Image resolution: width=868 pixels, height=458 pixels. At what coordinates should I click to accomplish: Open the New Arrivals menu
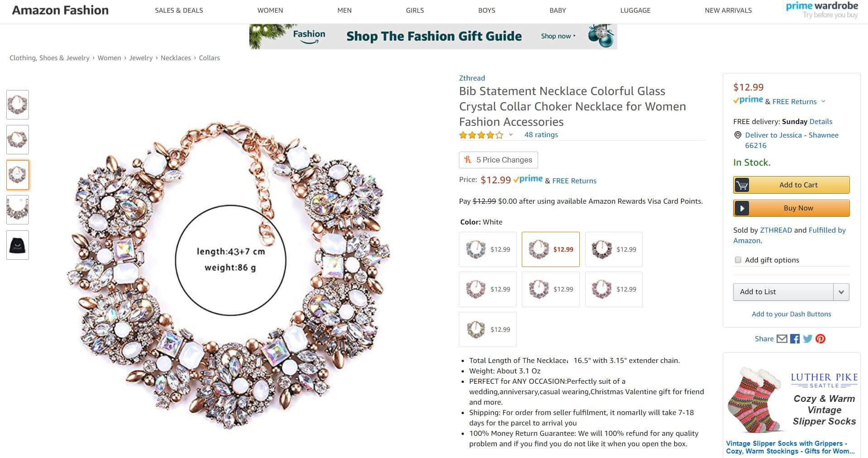(728, 10)
